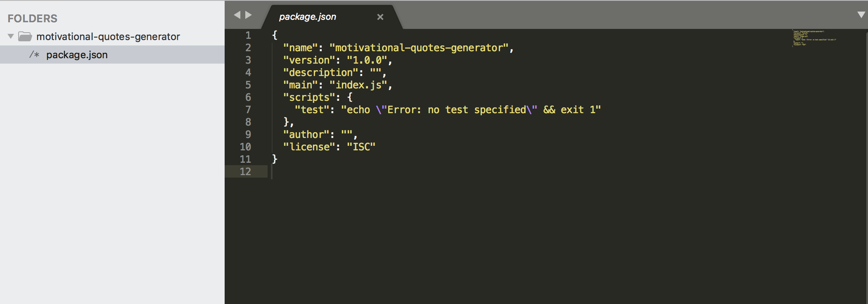Open the tab list dropdown arrow
The width and height of the screenshot is (868, 304).
[x=861, y=15]
